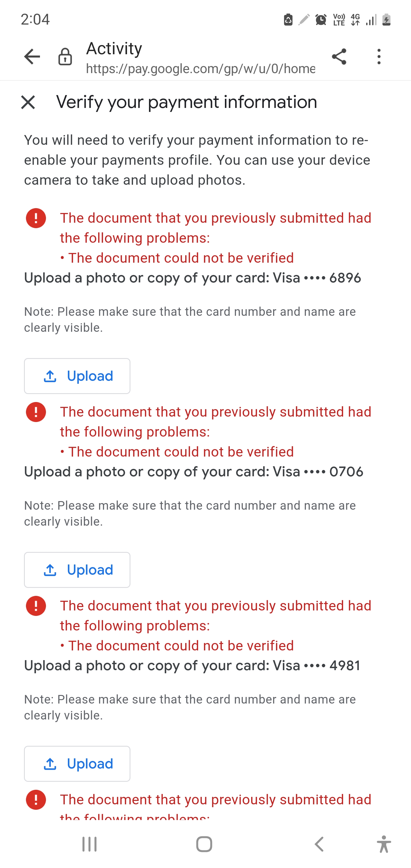Tap the home navigation button
The width and height of the screenshot is (411, 868).
tap(204, 843)
